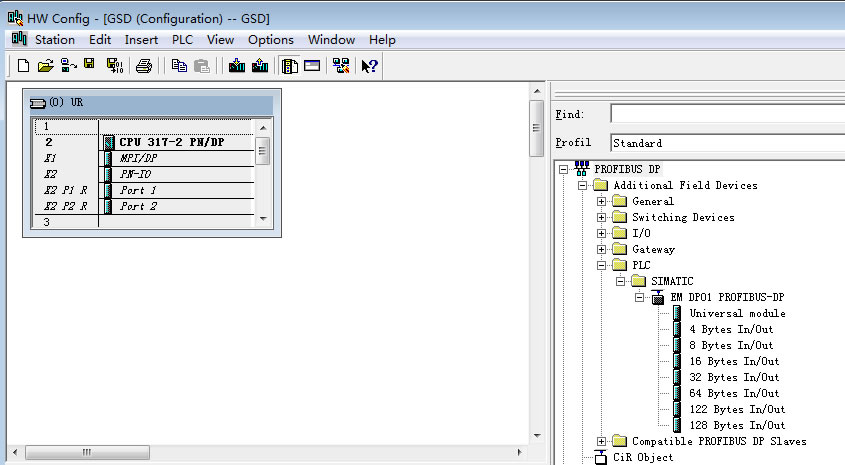845x465 pixels.
Task: Expand the Gateway folder node
Action: 601,249
